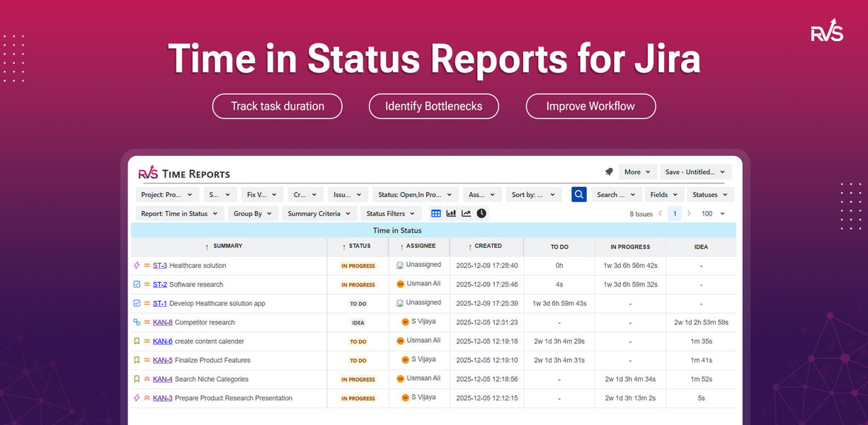Expand the Report: Time in Status dropdown
This screenshot has width=868, height=425.
pyautogui.click(x=179, y=213)
